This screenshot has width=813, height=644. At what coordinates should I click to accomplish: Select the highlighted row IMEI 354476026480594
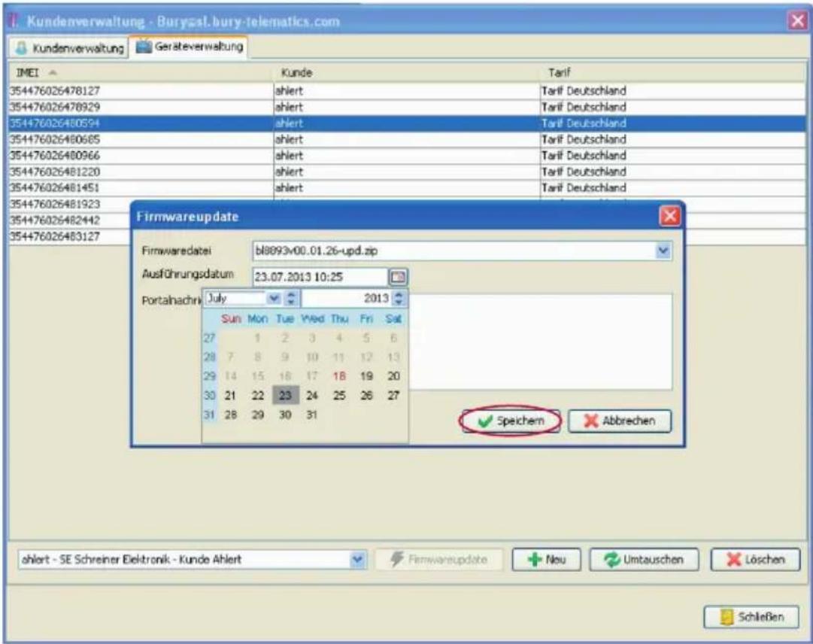coord(407,123)
